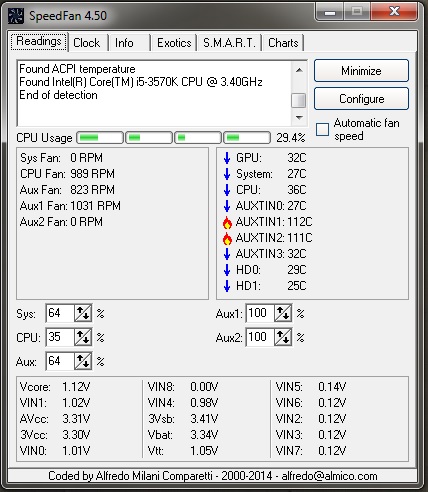Click the Aux speed spinner arrows

83,361
